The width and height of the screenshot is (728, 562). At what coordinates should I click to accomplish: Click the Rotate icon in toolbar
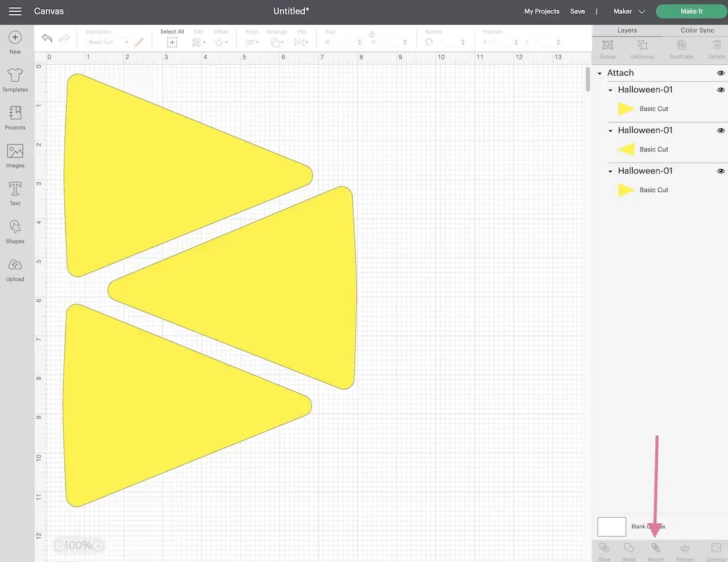(x=429, y=42)
